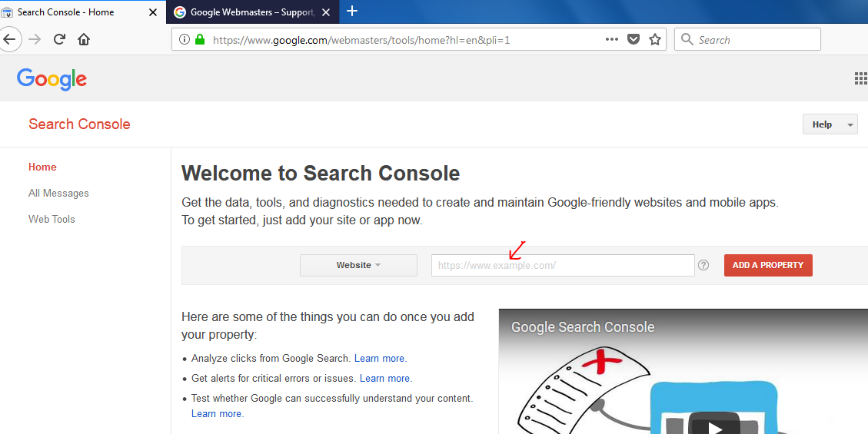Viewport: 868px width, 434px height.
Task: Save page to Pocket icon
Action: tap(634, 39)
